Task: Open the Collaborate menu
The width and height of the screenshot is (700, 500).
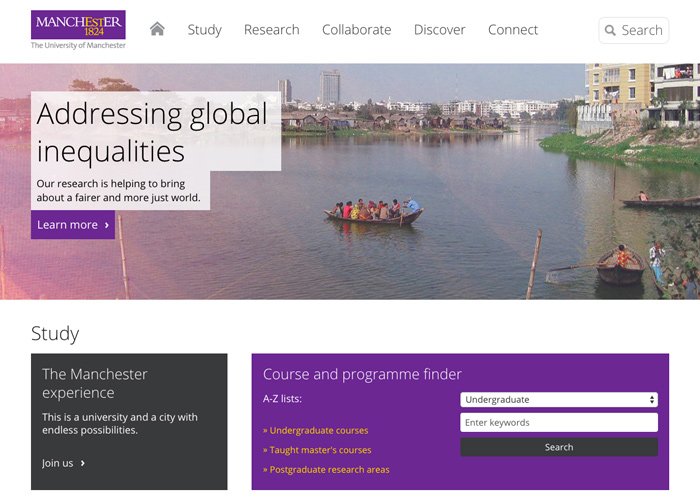Action: pos(356,30)
